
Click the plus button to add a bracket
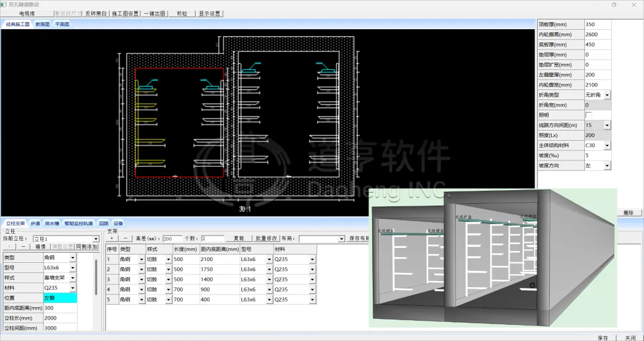click(x=112, y=238)
